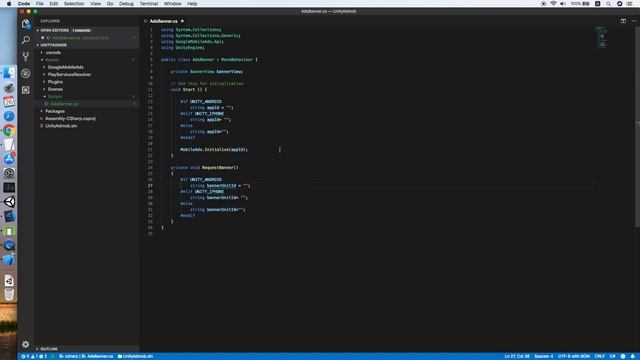Select the AdsBanner.cs editor tab
This screenshot has width=640, height=360.
[x=164, y=21]
